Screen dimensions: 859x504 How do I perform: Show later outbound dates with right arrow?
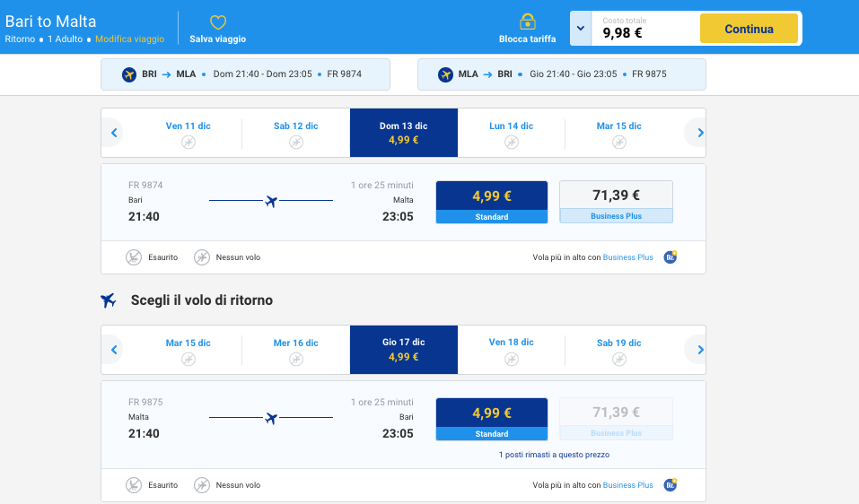point(699,133)
